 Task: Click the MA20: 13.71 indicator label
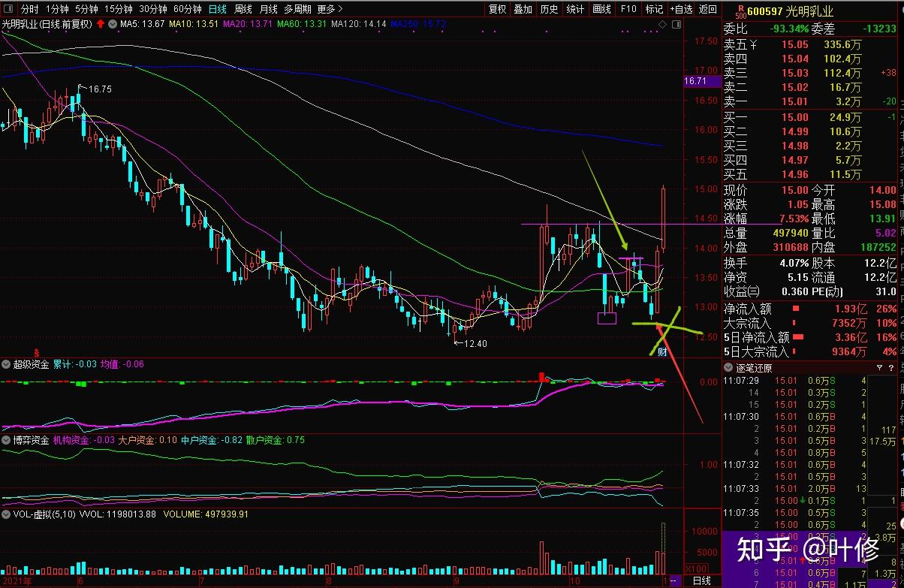(x=249, y=24)
